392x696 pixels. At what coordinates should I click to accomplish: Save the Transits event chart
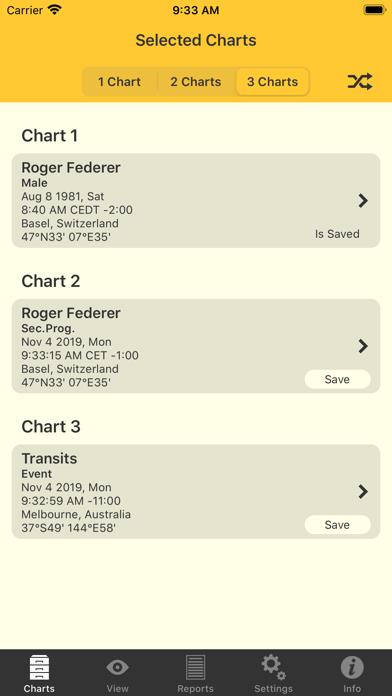tap(337, 525)
